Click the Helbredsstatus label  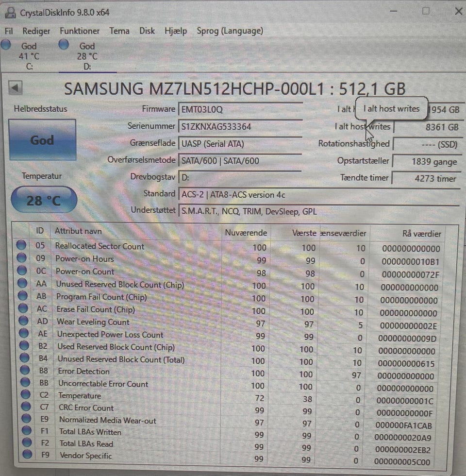click(40, 109)
